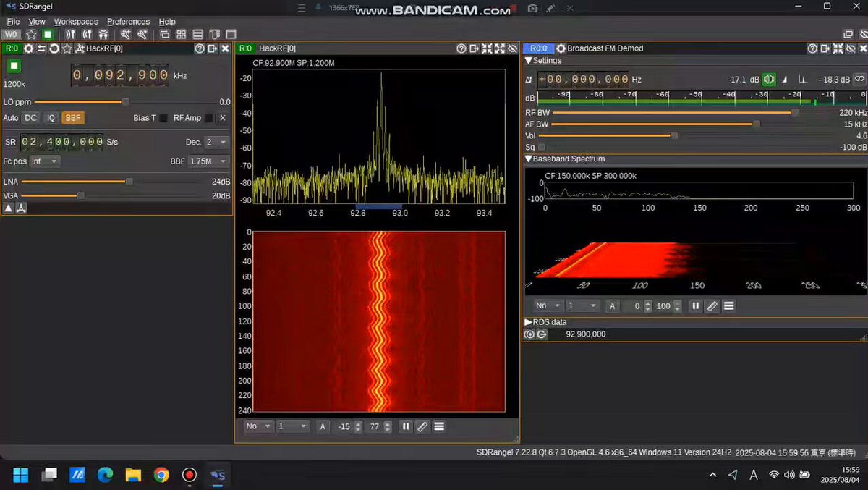The image size is (868, 490).
Task: Click the feature presets wrench icon
Action: click(x=142, y=34)
